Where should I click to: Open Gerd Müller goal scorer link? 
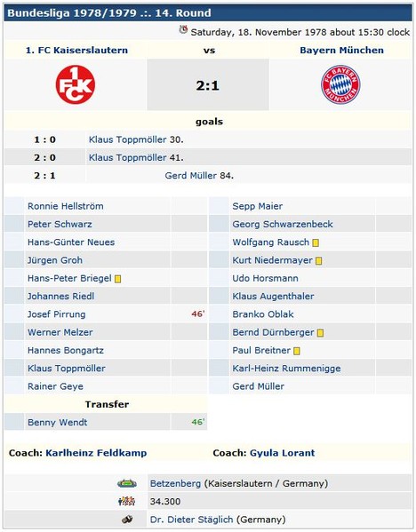tap(190, 176)
